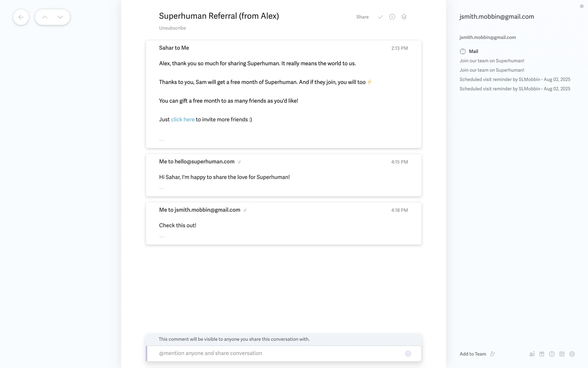Mark conversation done with the checkmark icon
This screenshot has height=368, width=588.
[380, 17]
